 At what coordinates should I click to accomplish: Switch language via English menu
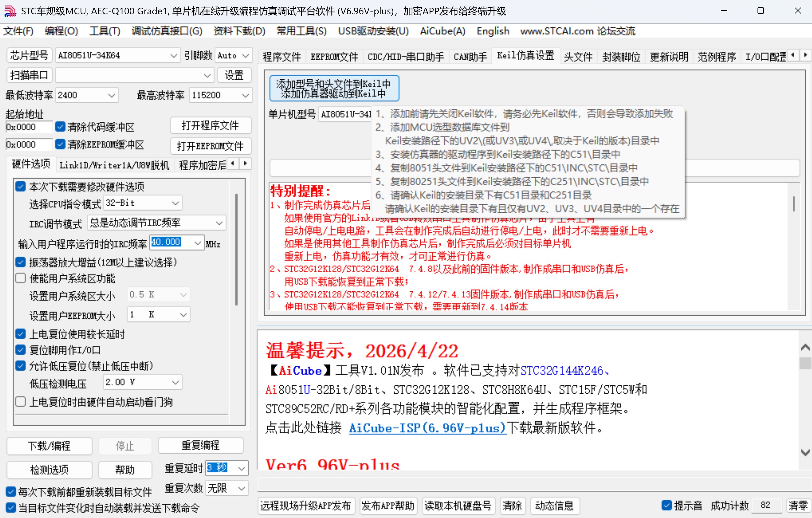[493, 31]
